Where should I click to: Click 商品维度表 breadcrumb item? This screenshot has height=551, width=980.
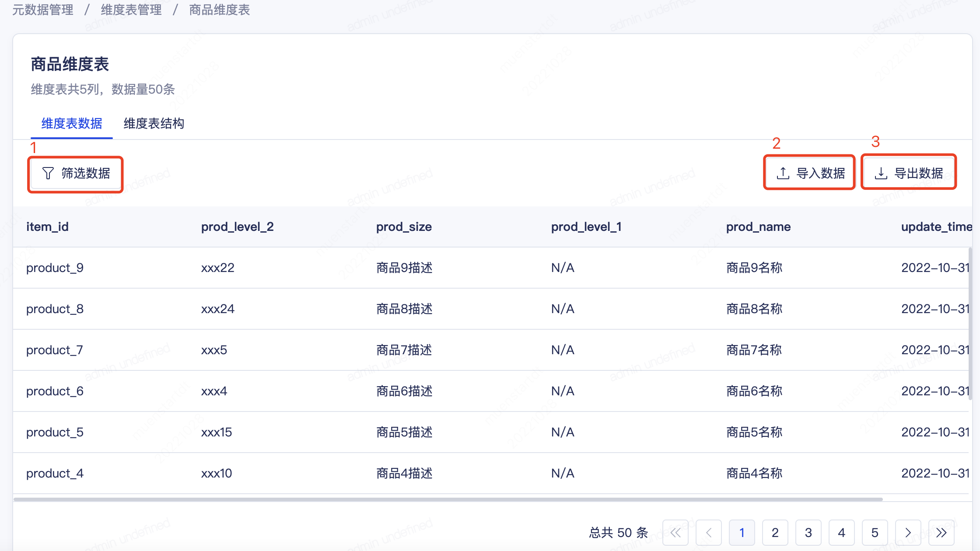[220, 10]
